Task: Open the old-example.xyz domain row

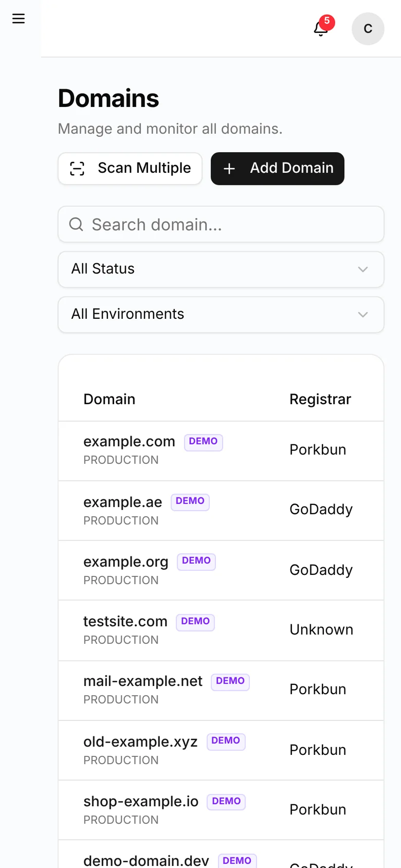Action: tap(221, 750)
